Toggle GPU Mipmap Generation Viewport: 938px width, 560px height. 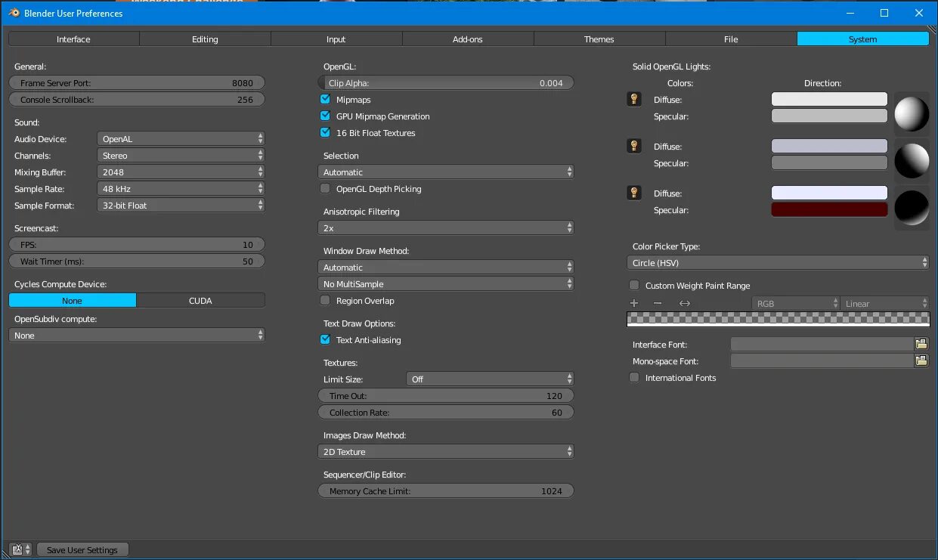(x=325, y=116)
